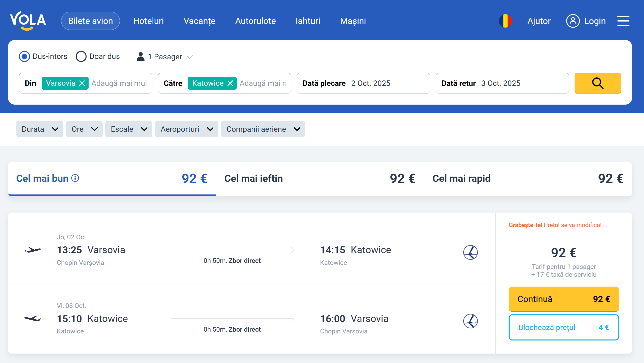Click Blochează prețul 4 € button
Screen dimensions: 644x363
tap(563, 327)
